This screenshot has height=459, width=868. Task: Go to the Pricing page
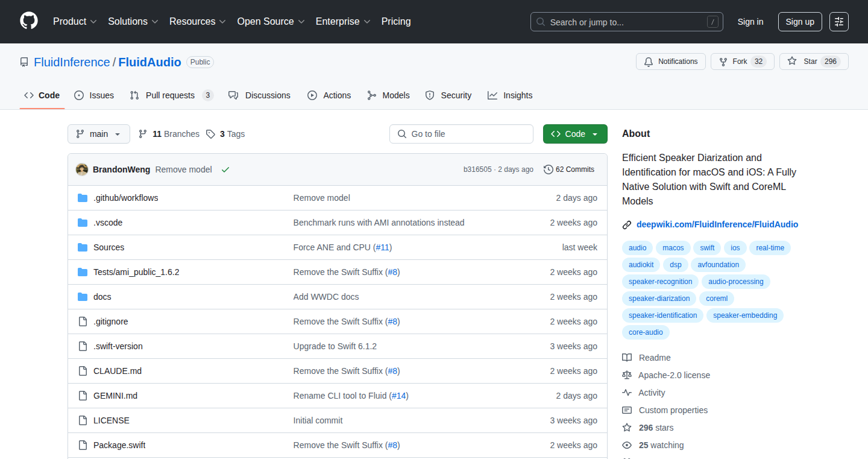(396, 22)
